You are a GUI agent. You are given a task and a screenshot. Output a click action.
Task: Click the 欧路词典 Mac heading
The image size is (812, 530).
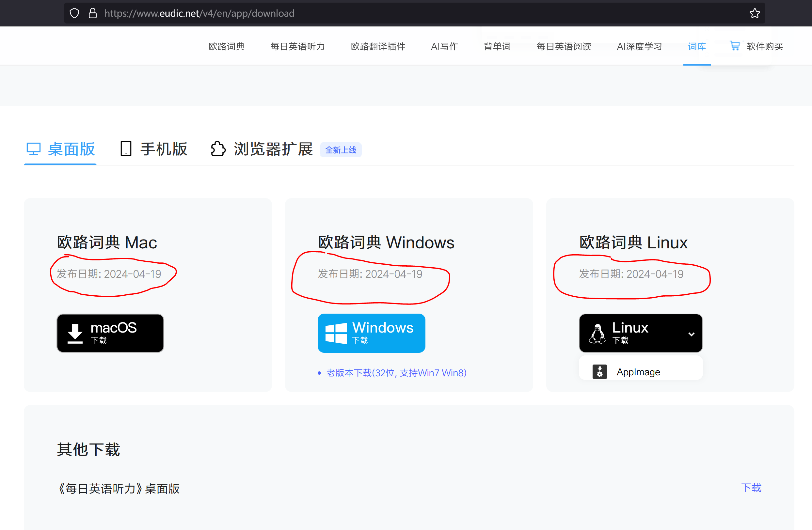point(107,242)
